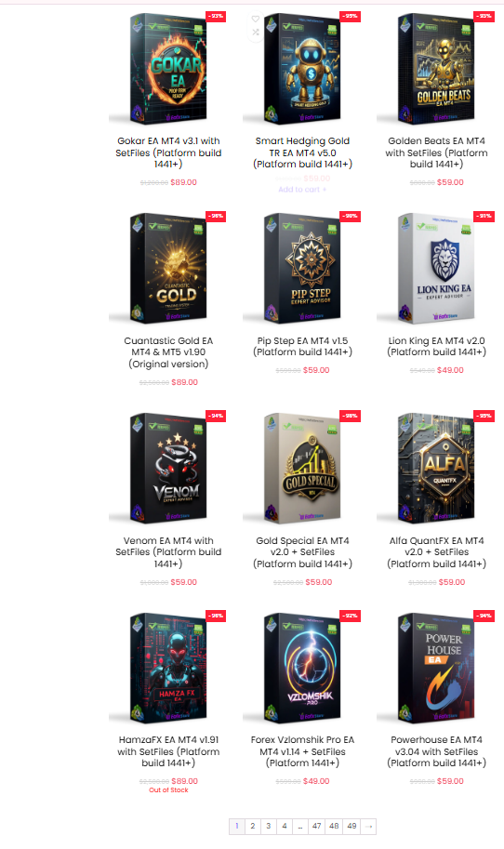Click the discount badge on Gokar EA image

click(x=216, y=16)
